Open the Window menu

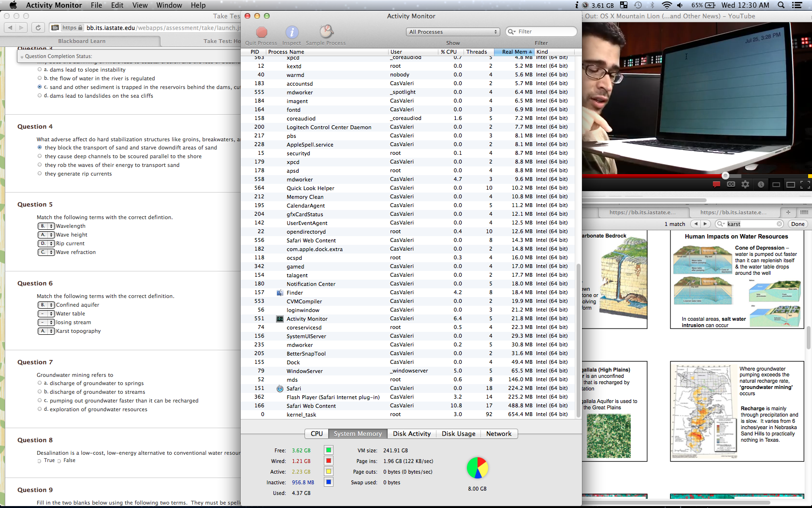click(169, 5)
